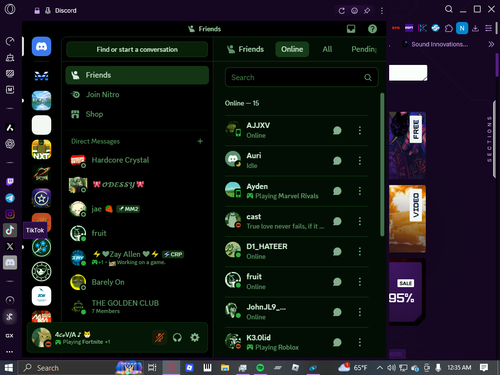Click Find or start a conversation
500x375 pixels.
(137, 49)
